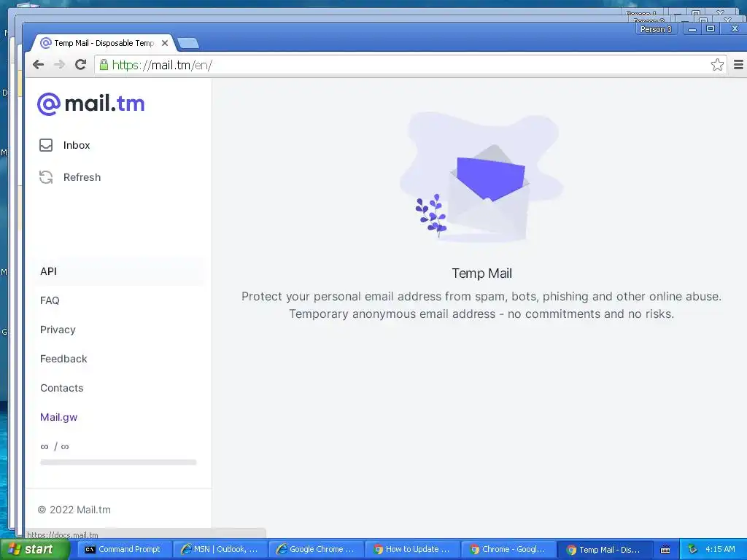Open the Chrome hamburger menu
Viewport: 747px width, 560px height.
[738, 65]
